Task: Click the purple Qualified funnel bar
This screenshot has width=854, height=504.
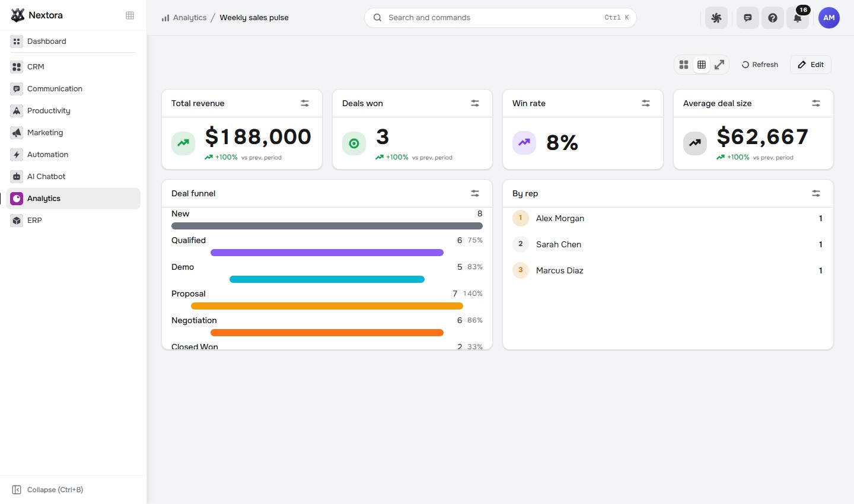Action: (x=327, y=253)
